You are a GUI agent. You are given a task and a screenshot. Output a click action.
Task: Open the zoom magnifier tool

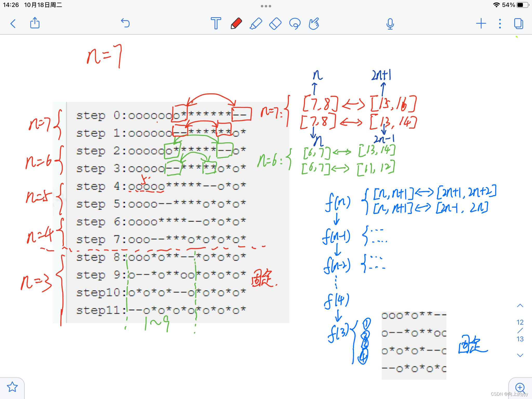(x=520, y=388)
